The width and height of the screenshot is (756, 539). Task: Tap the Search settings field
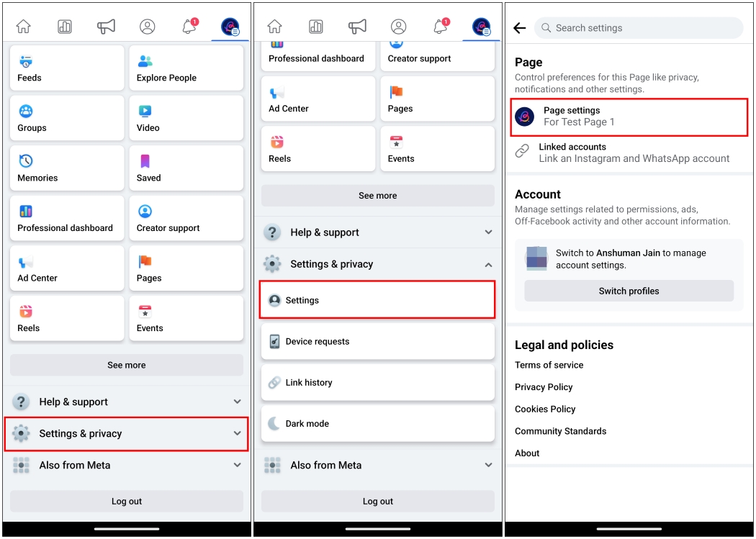[x=638, y=27]
